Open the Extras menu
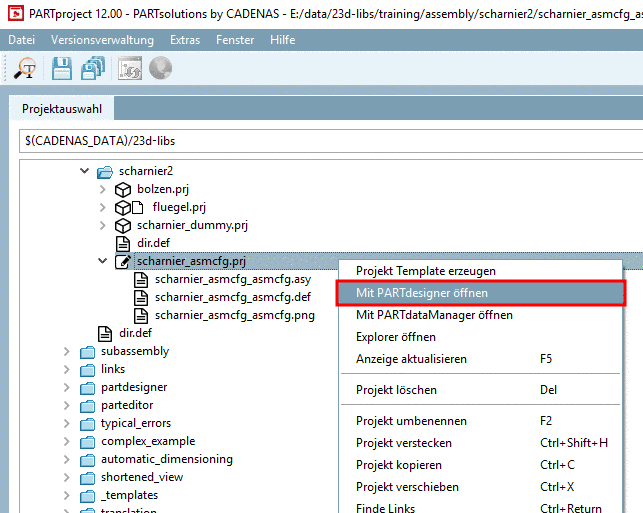The height and width of the screenshot is (513, 643). (185, 40)
